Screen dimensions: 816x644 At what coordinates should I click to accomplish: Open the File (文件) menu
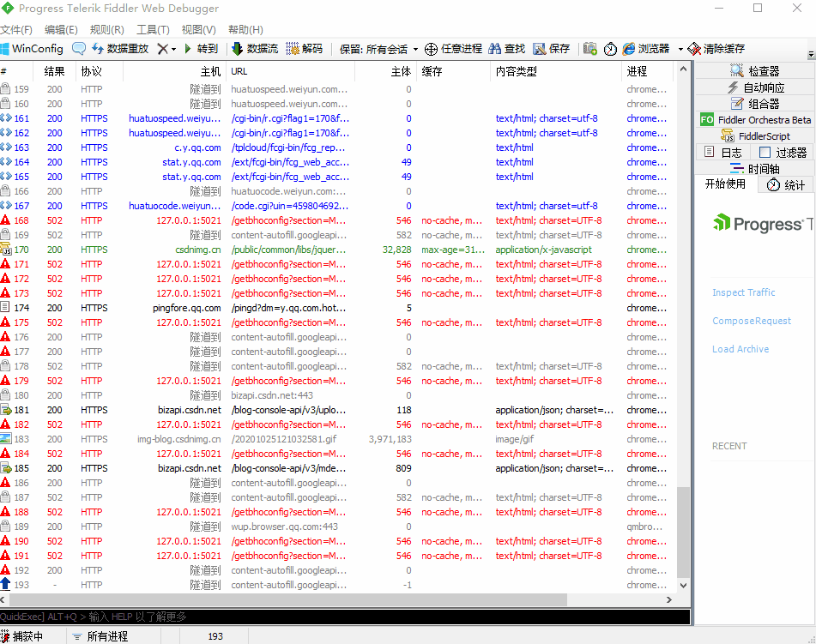click(16, 30)
